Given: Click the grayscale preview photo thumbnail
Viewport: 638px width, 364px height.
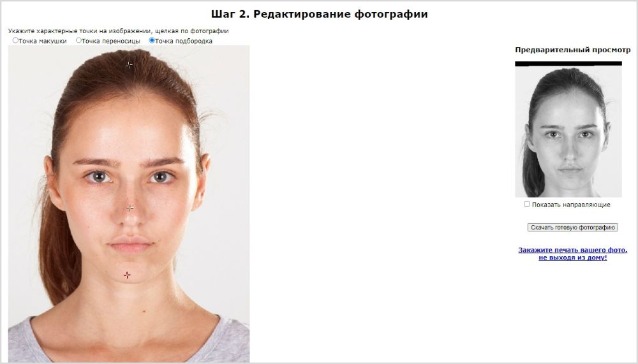Looking at the screenshot, I should pos(568,132).
